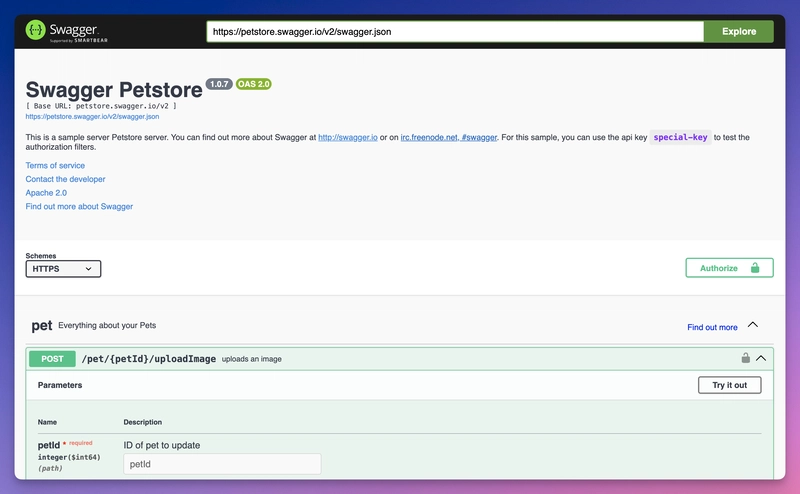Screen dimensions: 800x494
Task: Click the Schemes label
Action: (41, 256)
